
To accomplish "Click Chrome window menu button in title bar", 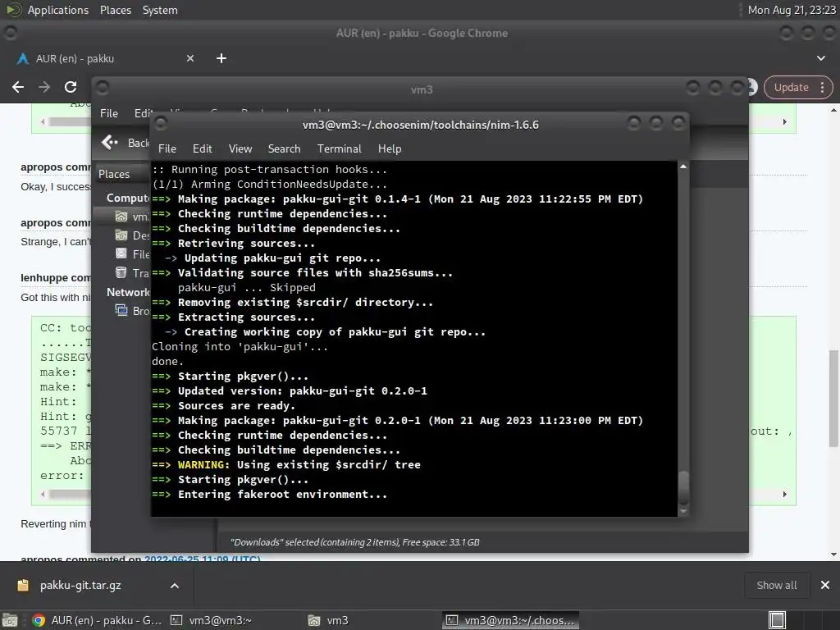I will [10, 33].
